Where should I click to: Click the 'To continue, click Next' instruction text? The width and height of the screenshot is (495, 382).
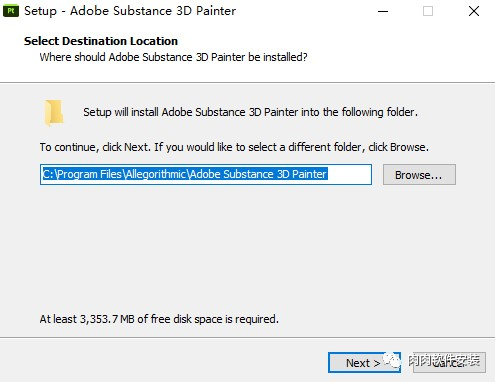point(234,147)
